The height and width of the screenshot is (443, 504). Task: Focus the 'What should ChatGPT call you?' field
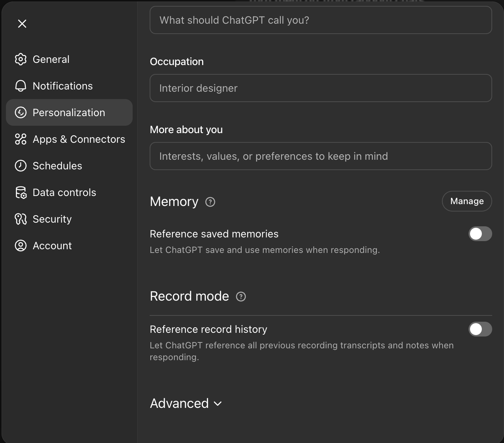pos(321,20)
